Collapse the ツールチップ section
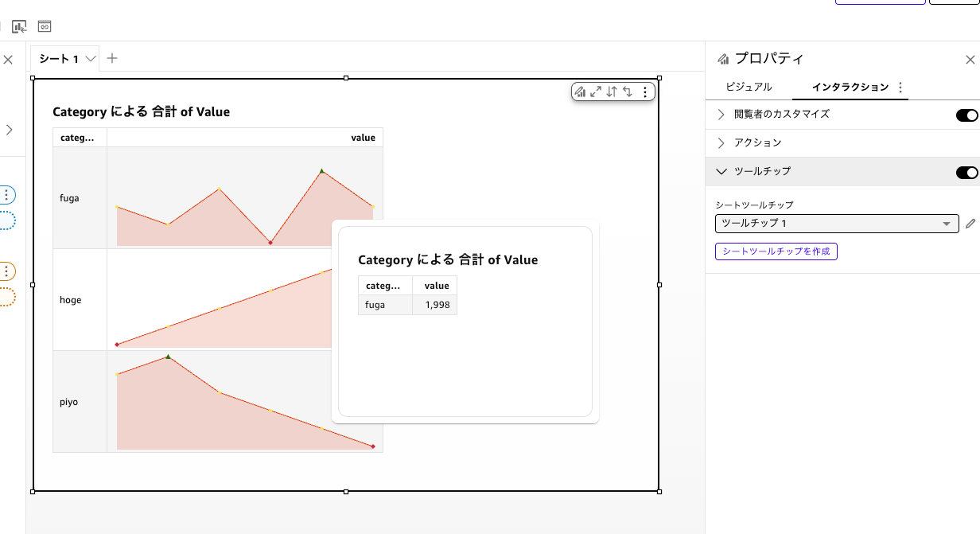Viewport: 980px width, 534px height. (721, 171)
